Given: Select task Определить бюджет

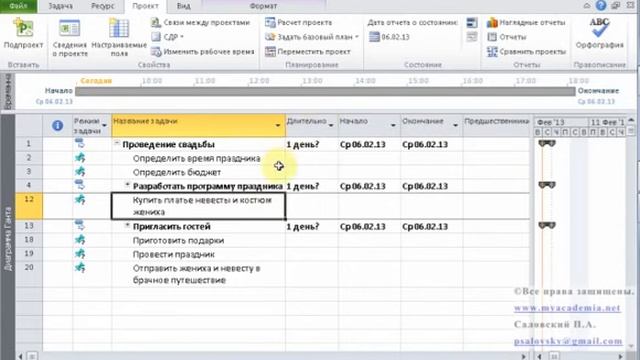Looking at the screenshot, I should 177,172.
